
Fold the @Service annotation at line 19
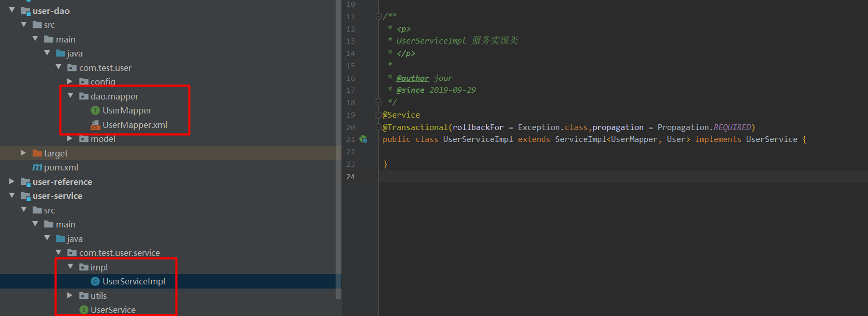[379, 115]
